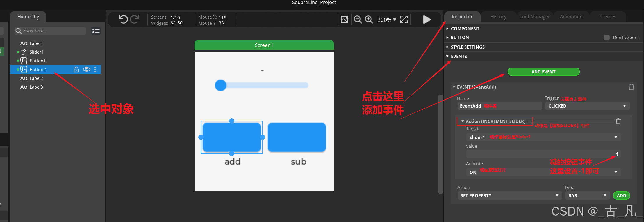Zoom out of the canvas
The image size is (644, 222).
tap(358, 20)
